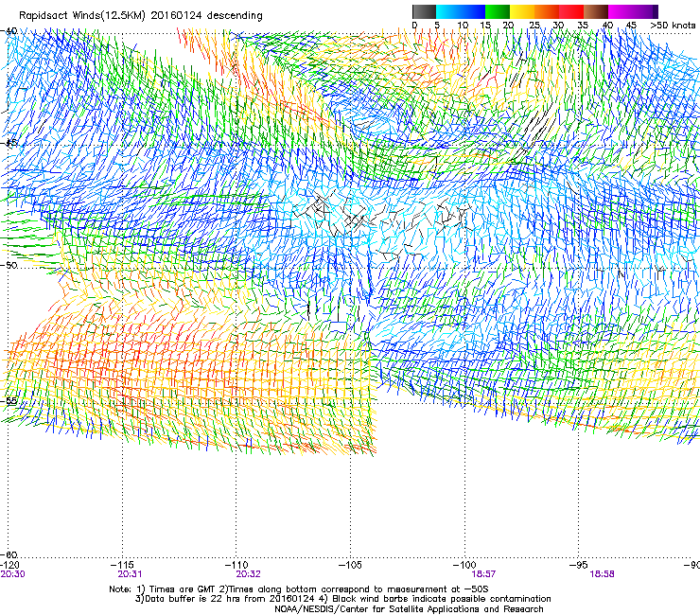Click the purple 45-50 knots legend color

click(645, 11)
